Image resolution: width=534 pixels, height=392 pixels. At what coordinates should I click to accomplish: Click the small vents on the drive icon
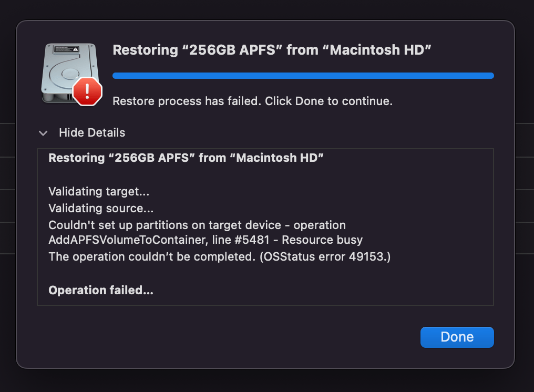(x=69, y=97)
